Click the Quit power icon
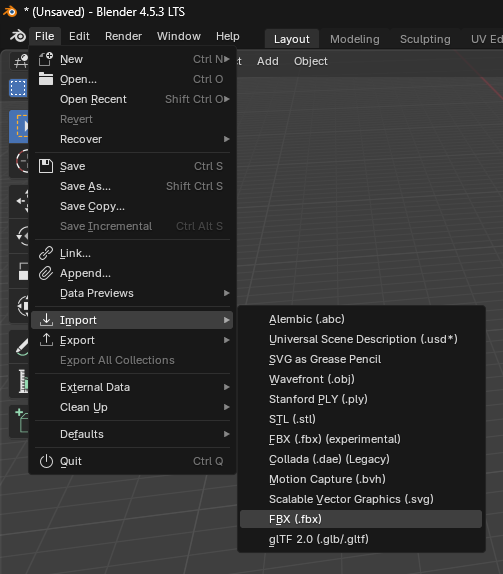 [x=46, y=461]
